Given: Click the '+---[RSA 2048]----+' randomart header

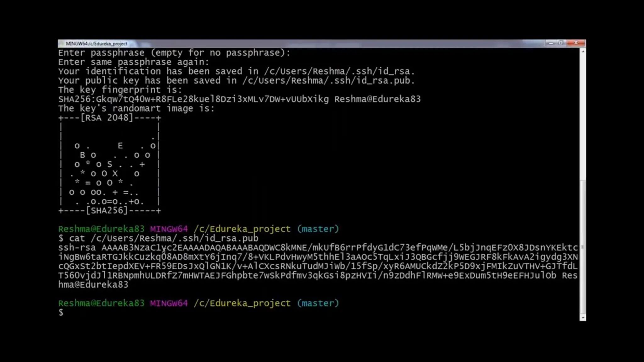Looking at the screenshot, I should tap(109, 118).
